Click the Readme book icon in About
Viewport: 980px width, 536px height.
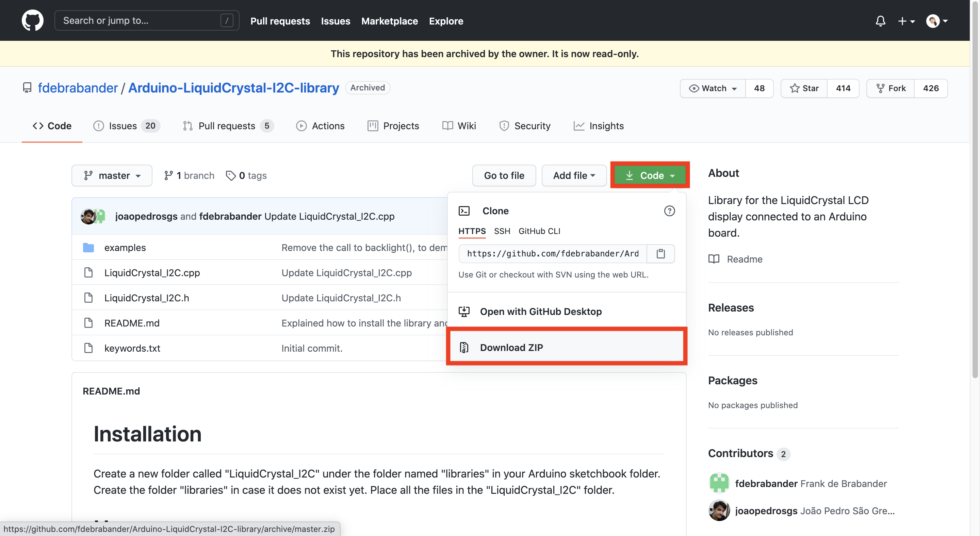point(714,259)
